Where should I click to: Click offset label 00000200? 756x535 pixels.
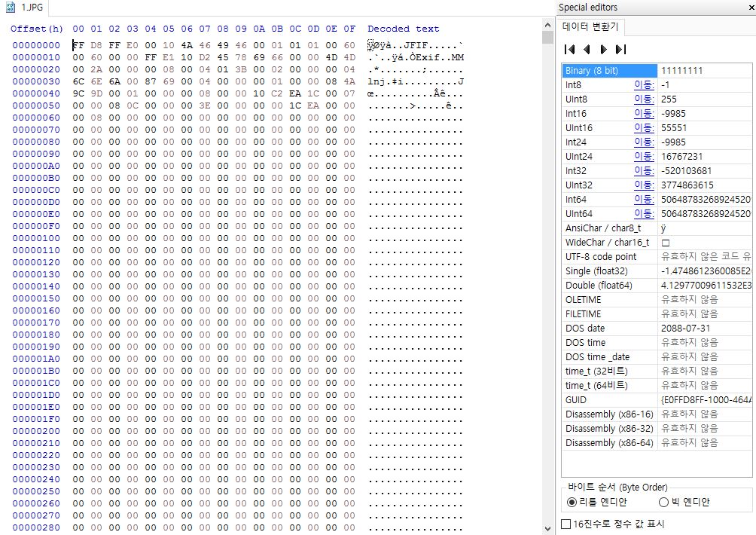point(36,431)
